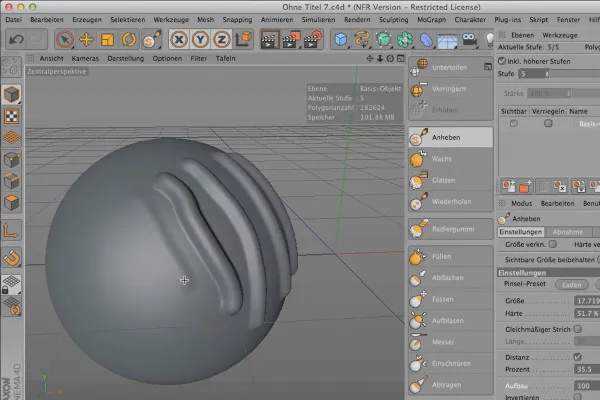Switch to the Einstellungen tab
600x400 pixels.
[x=520, y=232]
